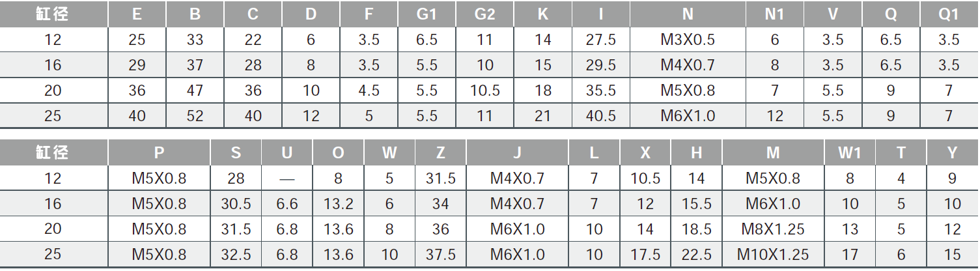Screen dimensions: 980x271
Task: Select the dash cell in column U
Action: (287, 178)
